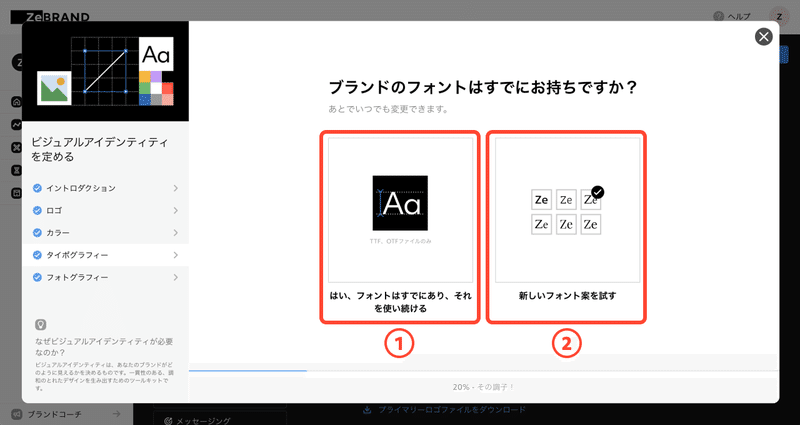
Task: Click 'TTF、OTFファイルのみ' caption
Action: (401, 241)
